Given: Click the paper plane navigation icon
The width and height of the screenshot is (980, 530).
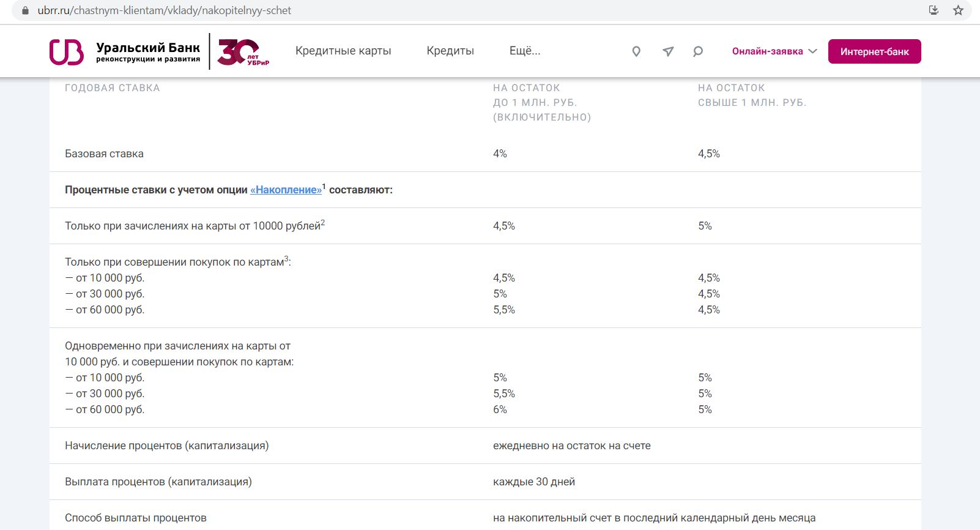Looking at the screenshot, I should pos(668,51).
